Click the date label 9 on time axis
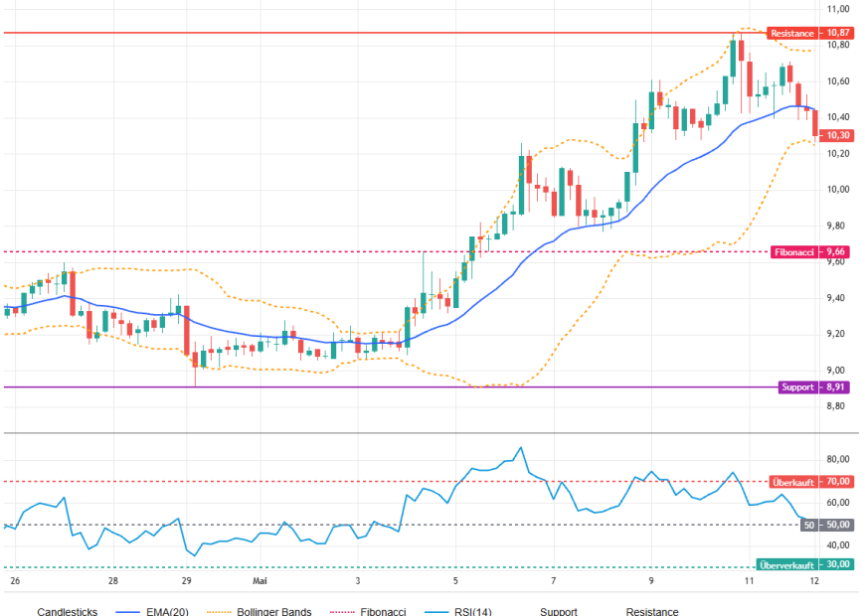Viewport: 865px width, 616px height. click(651, 580)
